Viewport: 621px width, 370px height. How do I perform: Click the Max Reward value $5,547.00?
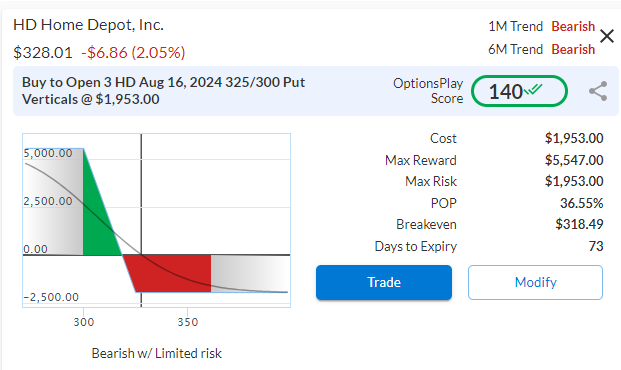pos(574,160)
